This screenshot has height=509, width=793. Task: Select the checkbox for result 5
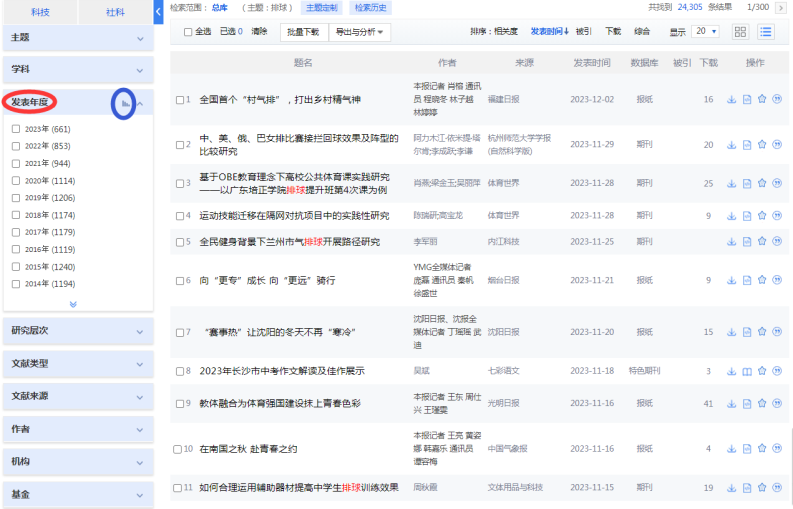pos(180,242)
